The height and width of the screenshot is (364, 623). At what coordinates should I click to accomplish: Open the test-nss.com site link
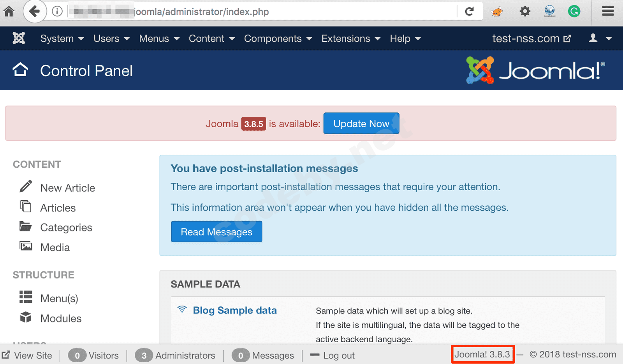(531, 38)
